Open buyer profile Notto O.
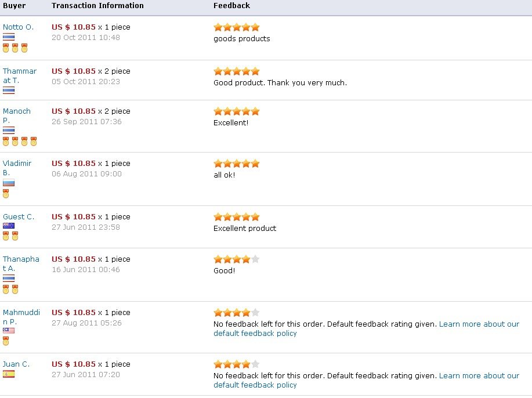Image resolution: width=532 pixels, height=398 pixels. pos(19,27)
